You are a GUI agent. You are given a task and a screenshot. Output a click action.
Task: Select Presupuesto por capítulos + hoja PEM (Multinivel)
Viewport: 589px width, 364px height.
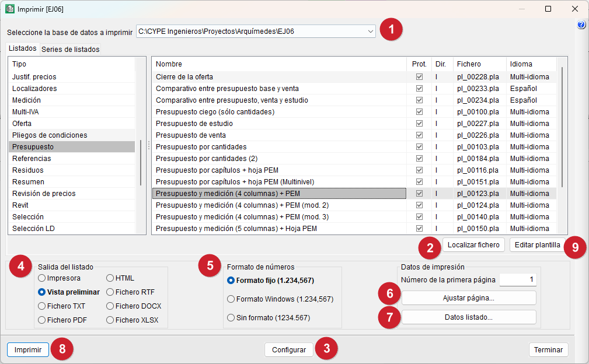[x=279, y=181]
